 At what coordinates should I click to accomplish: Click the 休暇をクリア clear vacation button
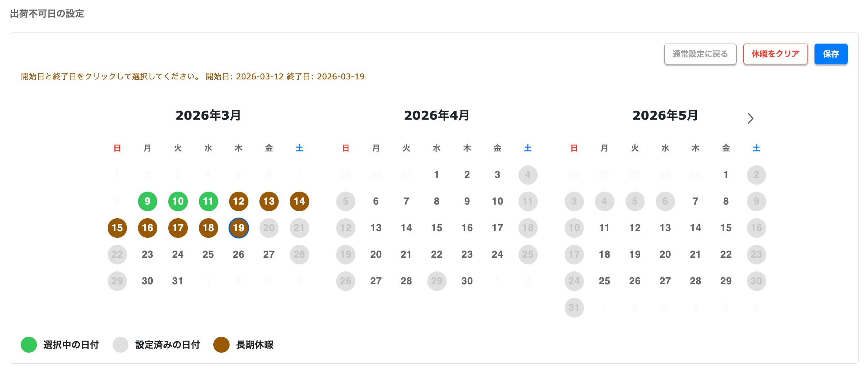coord(775,54)
